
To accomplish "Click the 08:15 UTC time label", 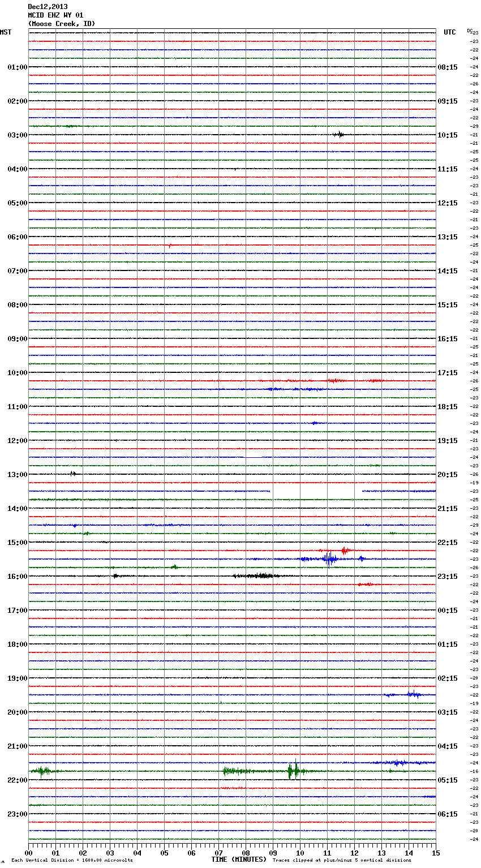I will 448,67.
